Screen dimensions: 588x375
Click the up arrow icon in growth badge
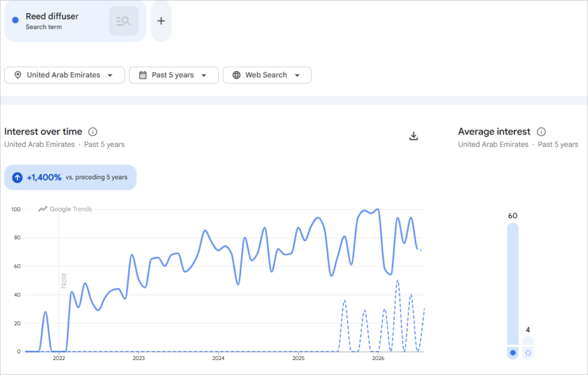tap(17, 177)
